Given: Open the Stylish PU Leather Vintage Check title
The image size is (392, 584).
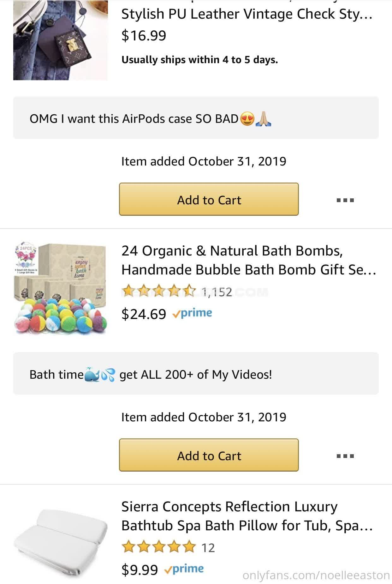Looking at the screenshot, I should 247,14.
